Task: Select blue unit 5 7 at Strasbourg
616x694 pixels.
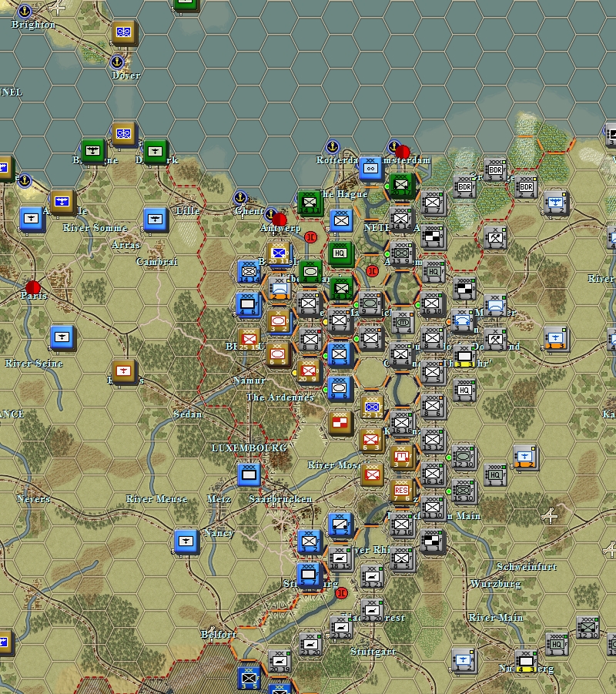Action: 309,575
